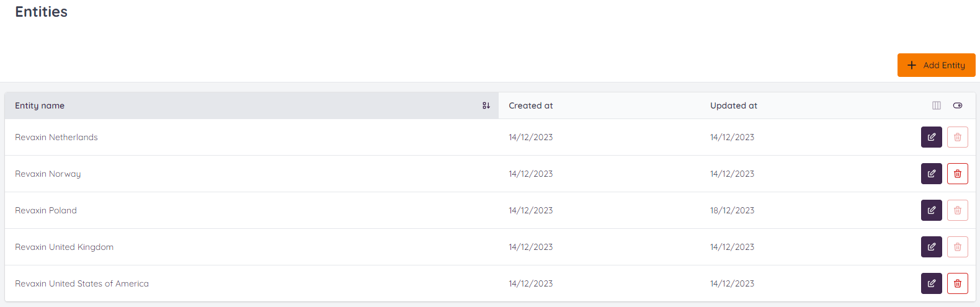Select the Revaxin Poland row name
The height and width of the screenshot is (307, 980).
tap(46, 210)
